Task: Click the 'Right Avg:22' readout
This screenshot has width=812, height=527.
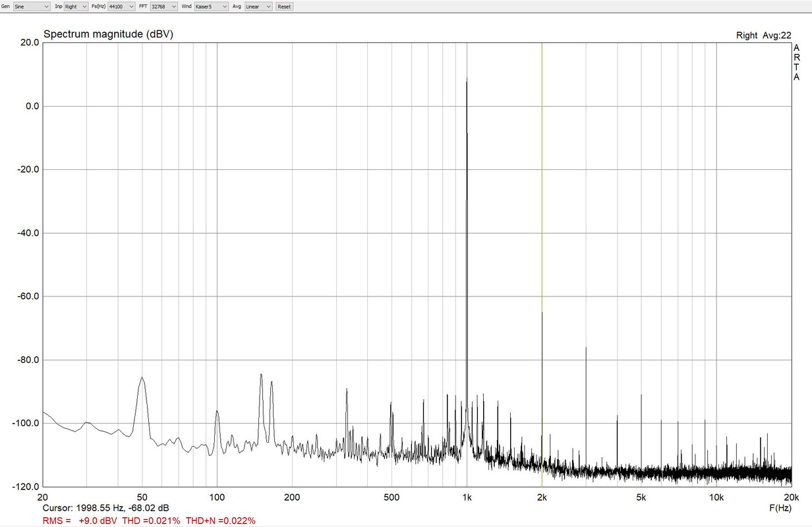Action: click(763, 36)
